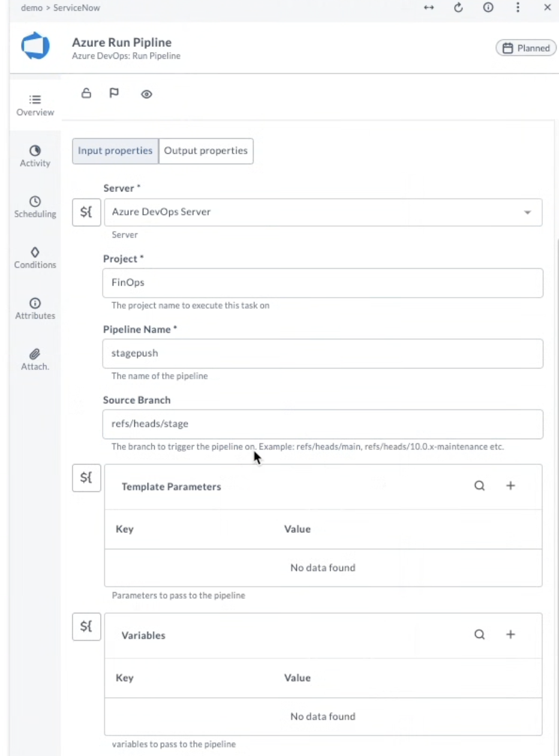Add a new Template Parameters row

pos(510,486)
